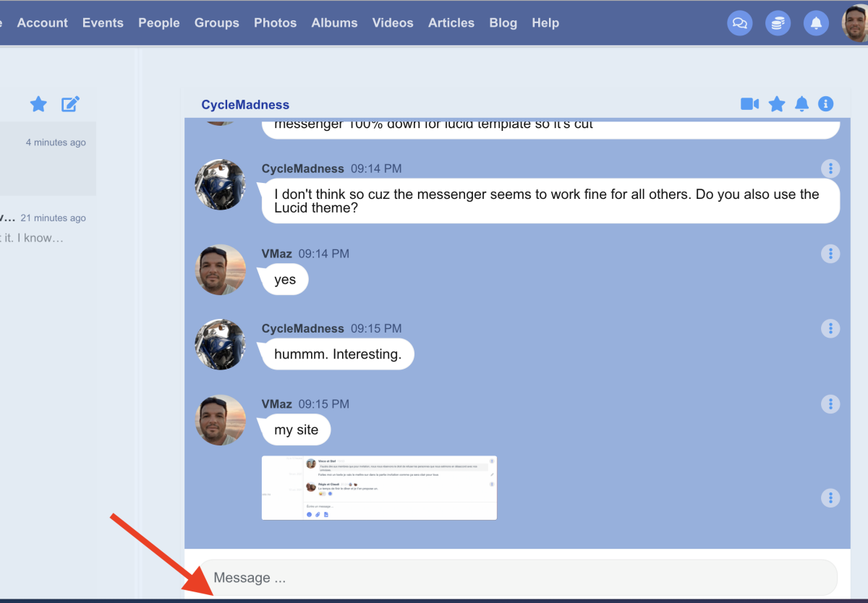Start a video call with CycleMadness
Viewport: 868px width, 603px height.
click(749, 104)
